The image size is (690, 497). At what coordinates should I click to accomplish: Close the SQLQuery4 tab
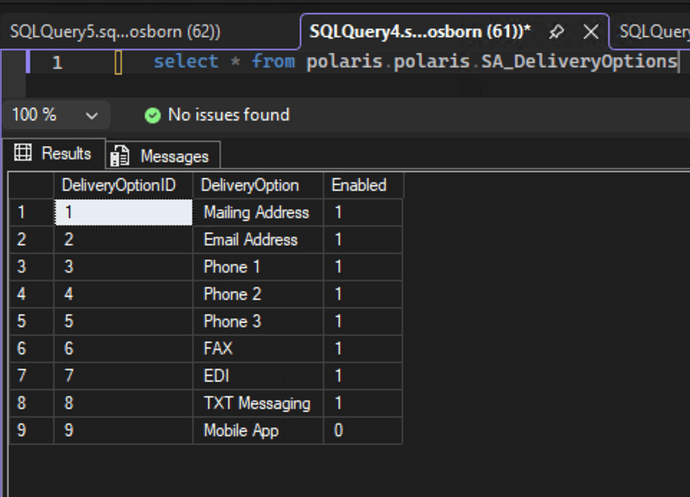pyautogui.click(x=591, y=32)
